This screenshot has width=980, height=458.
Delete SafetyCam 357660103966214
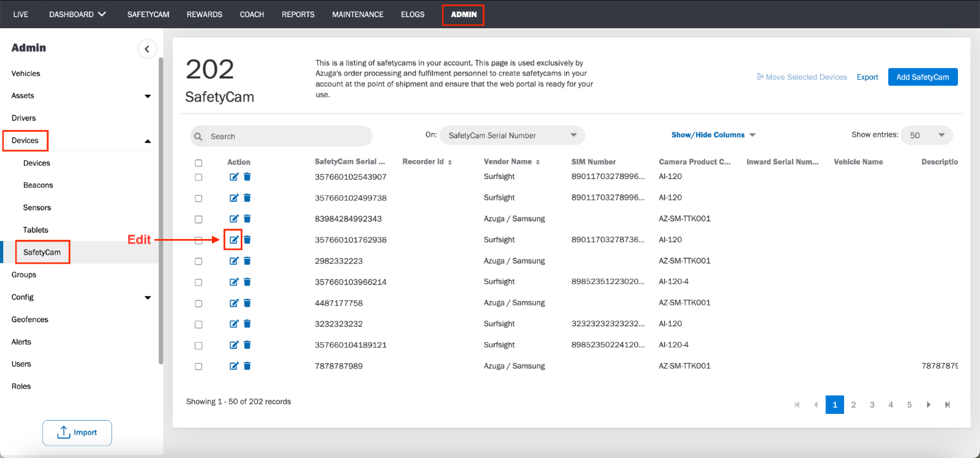pyautogui.click(x=247, y=282)
